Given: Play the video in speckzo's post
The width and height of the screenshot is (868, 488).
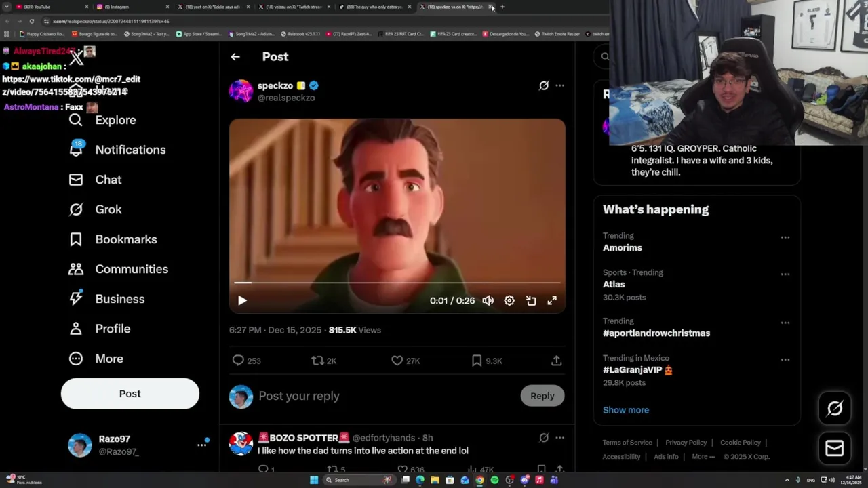Looking at the screenshot, I should (x=242, y=300).
